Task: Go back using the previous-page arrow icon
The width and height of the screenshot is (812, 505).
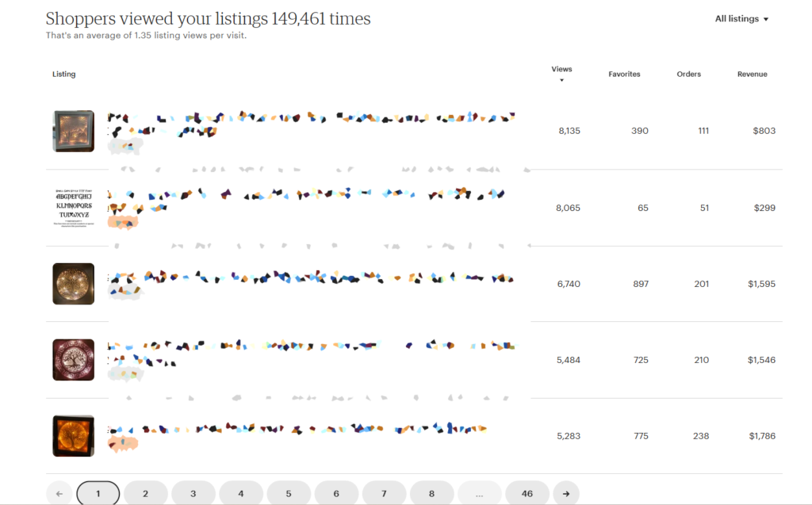Action: point(59,493)
